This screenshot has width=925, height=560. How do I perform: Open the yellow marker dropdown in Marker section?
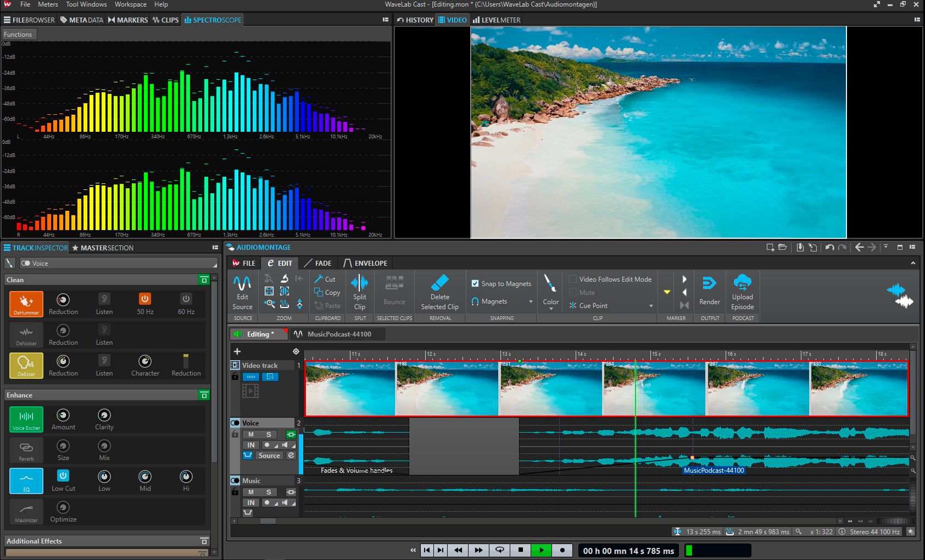[667, 292]
